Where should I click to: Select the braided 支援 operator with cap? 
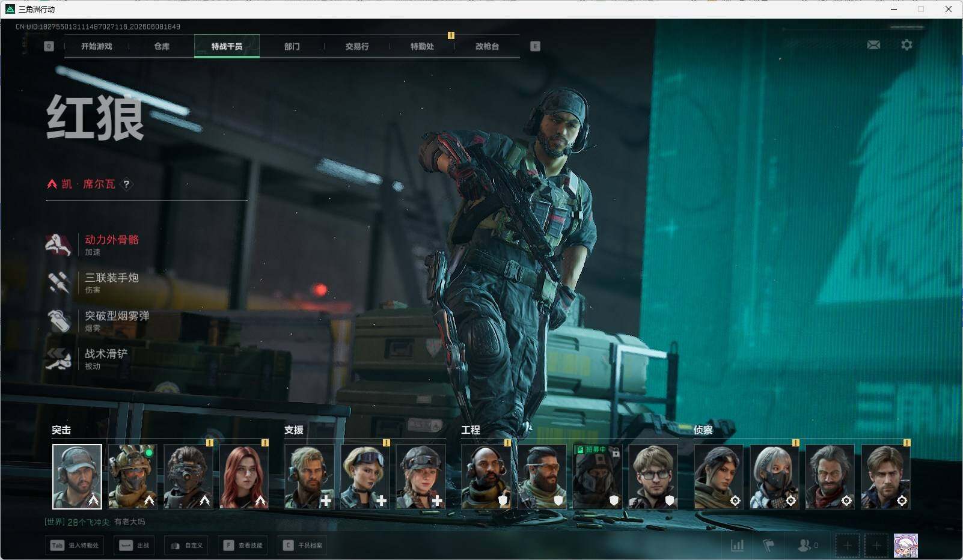click(421, 476)
